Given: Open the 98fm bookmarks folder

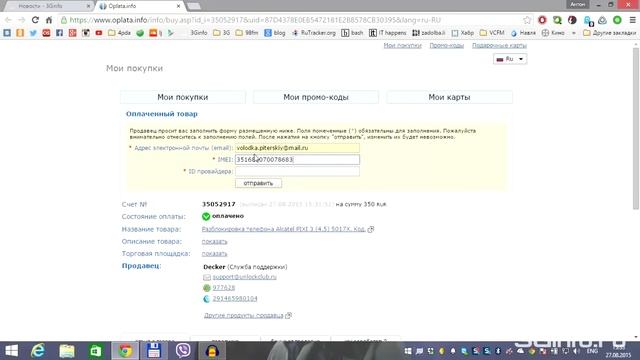Looking at the screenshot, I should tap(247, 33).
